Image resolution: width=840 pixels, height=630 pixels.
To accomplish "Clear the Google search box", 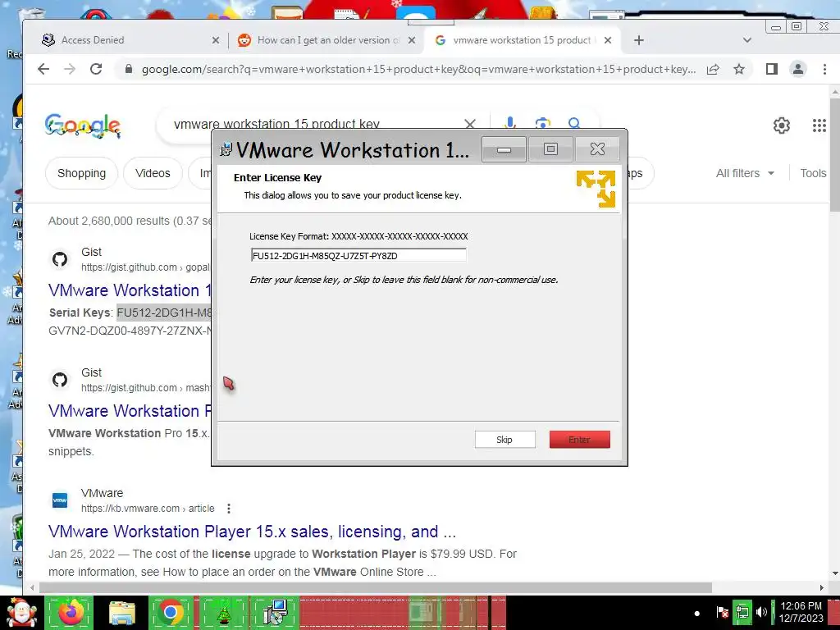I will 470,125.
